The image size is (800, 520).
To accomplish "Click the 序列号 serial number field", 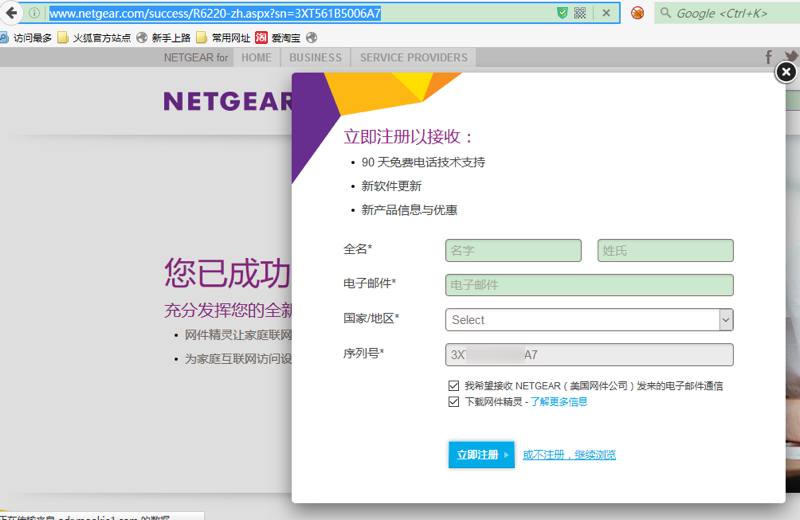I will pyautogui.click(x=589, y=355).
